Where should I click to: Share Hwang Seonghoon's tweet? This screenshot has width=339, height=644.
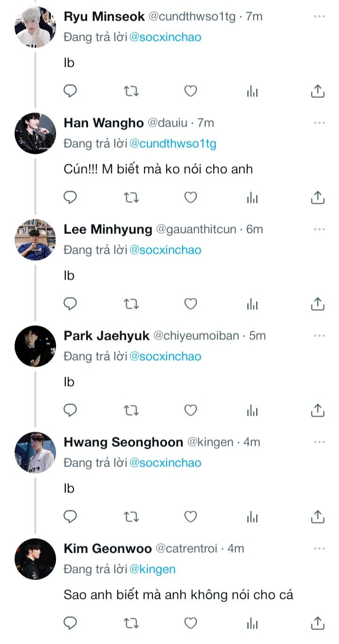(x=318, y=517)
